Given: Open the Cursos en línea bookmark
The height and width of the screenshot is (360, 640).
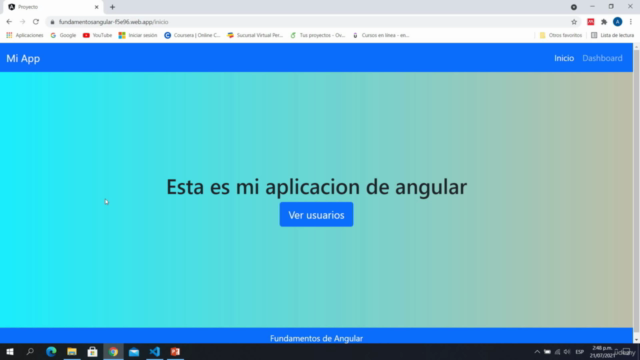Looking at the screenshot, I should click(x=381, y=36).
